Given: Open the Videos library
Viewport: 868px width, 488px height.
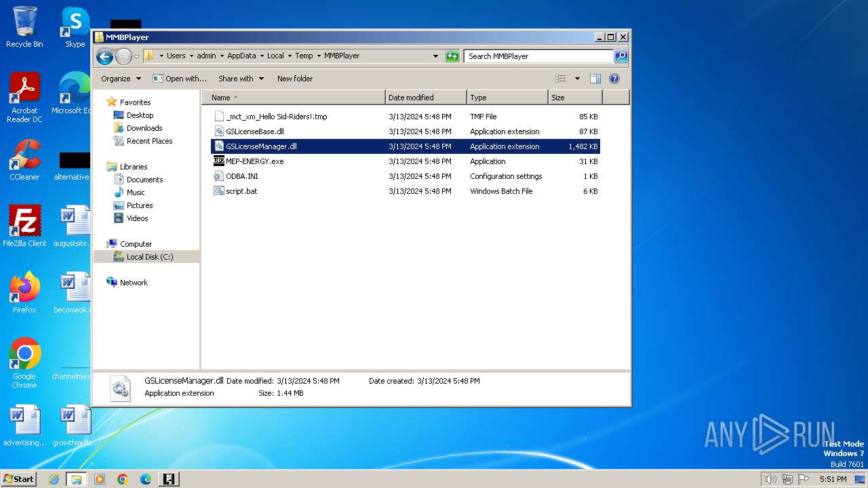Looking at the screenshot, I should tap(137, 218).
